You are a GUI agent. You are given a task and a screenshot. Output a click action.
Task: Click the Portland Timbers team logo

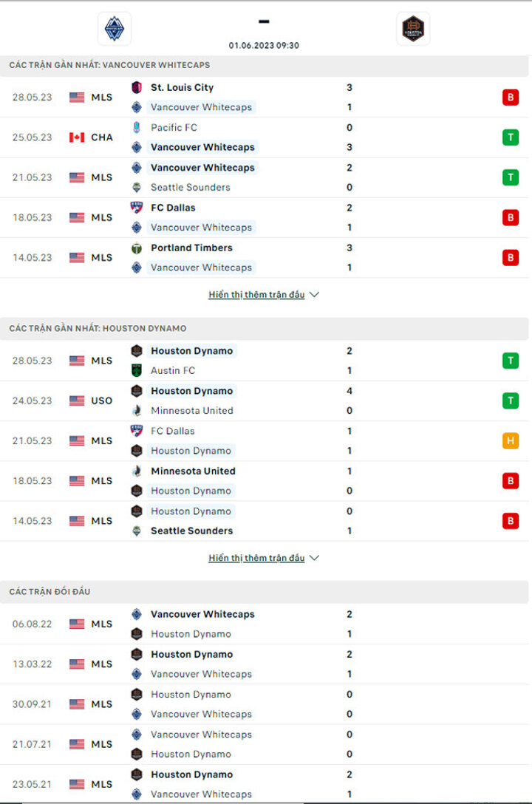click(x=137, y=248)
